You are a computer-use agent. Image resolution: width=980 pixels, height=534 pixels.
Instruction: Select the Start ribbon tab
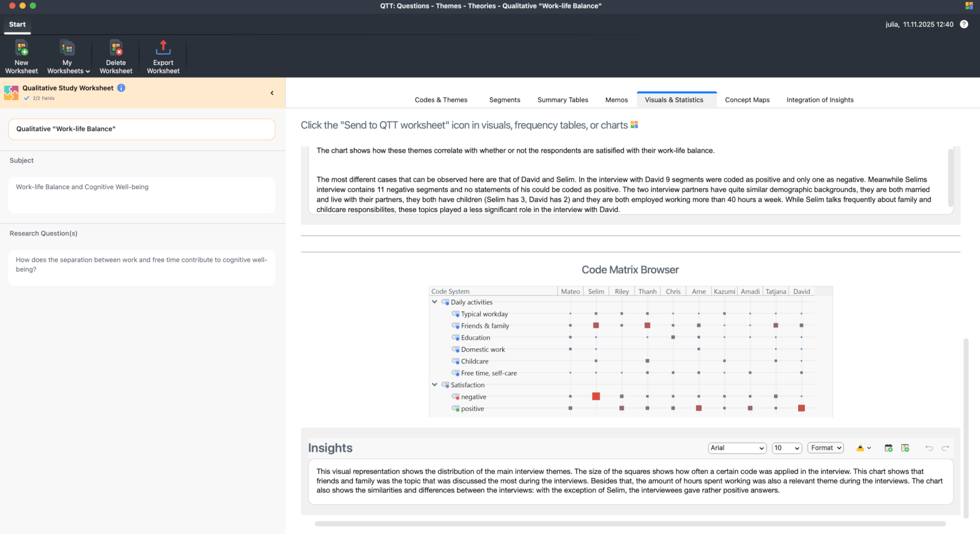pyautogui.click(x=17, y=24)
